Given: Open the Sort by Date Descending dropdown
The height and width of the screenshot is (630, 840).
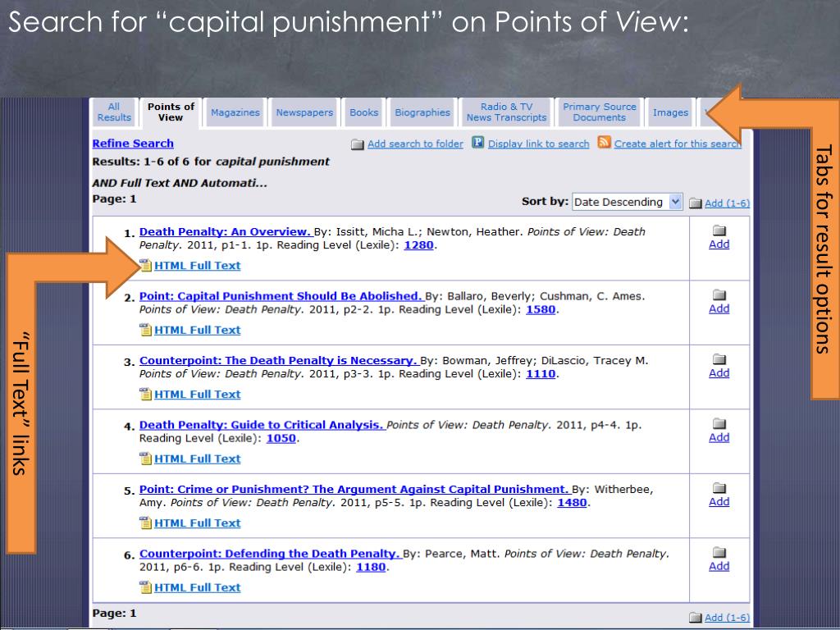Looking at the screenshot, I should [628, 202].
